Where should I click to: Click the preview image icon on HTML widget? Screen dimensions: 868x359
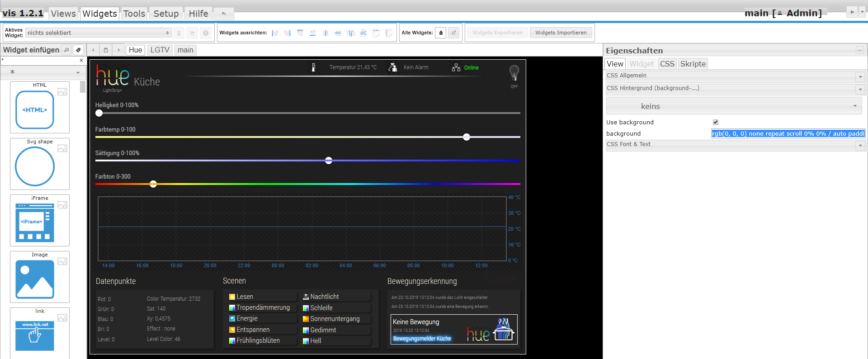[62, 92]
